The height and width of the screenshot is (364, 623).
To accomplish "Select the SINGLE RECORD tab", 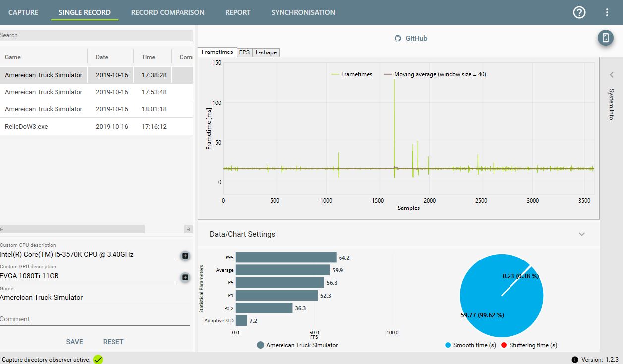I will click(x=85, y=12).
